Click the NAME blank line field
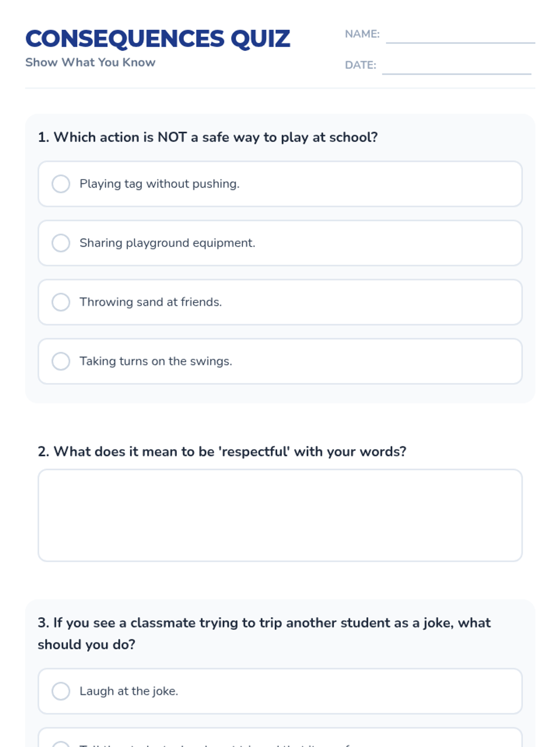560x747 pixels. click(460, 35)
